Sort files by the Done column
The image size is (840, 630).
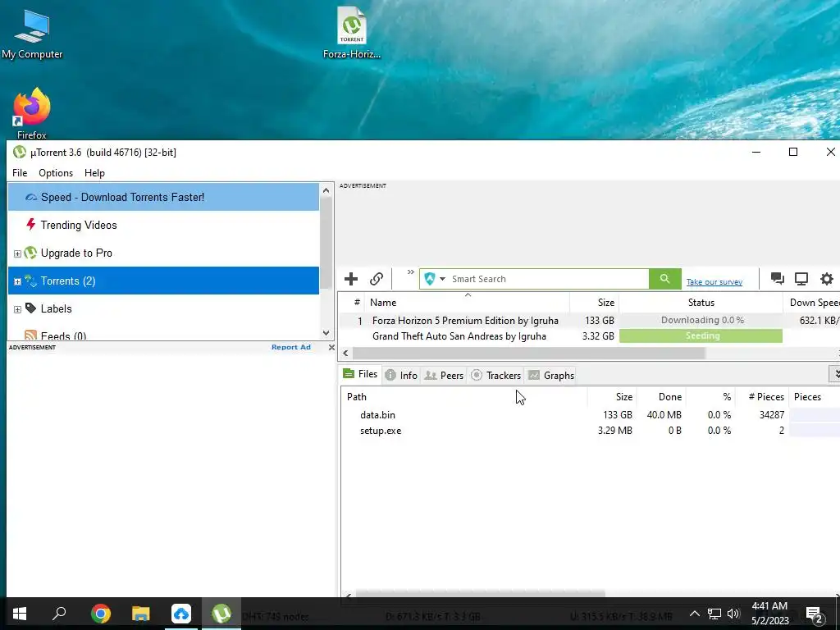click(661, 397)
